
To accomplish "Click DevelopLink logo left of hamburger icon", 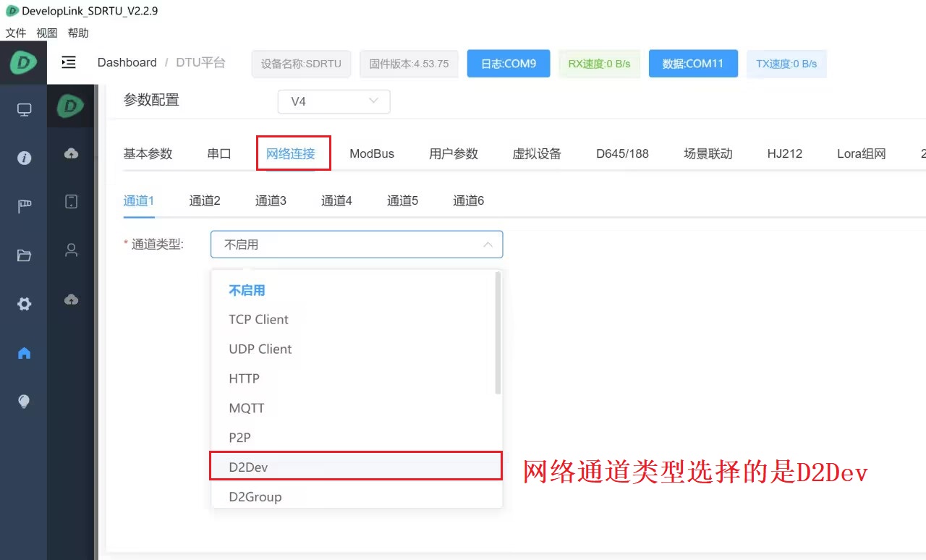I will 23,63.
